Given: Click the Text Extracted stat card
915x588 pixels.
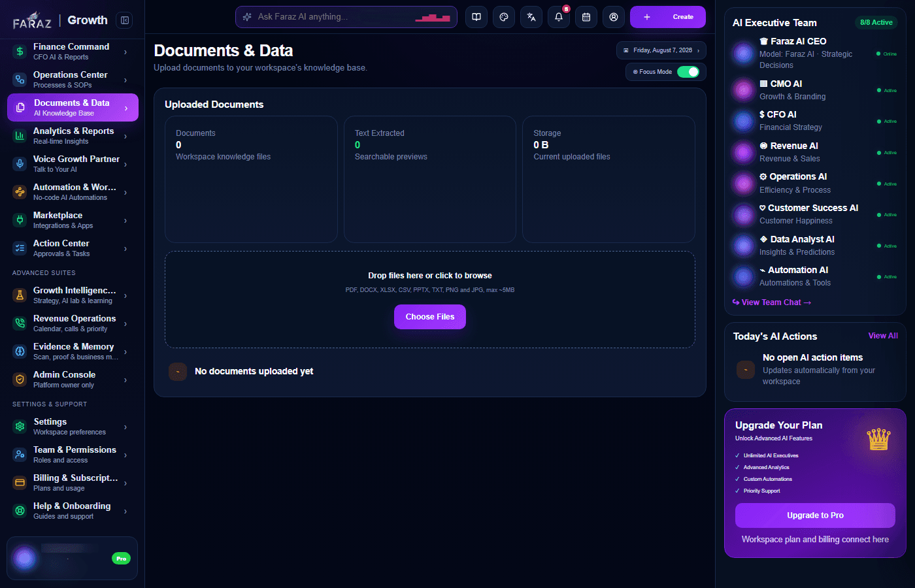Looking at the screenshot, I should (430, 179).
